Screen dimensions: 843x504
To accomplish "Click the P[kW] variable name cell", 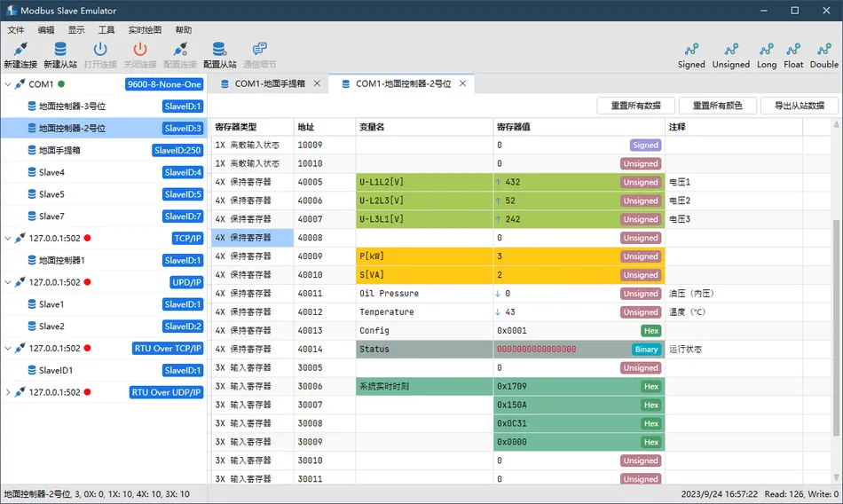I will tap(424, 256).
